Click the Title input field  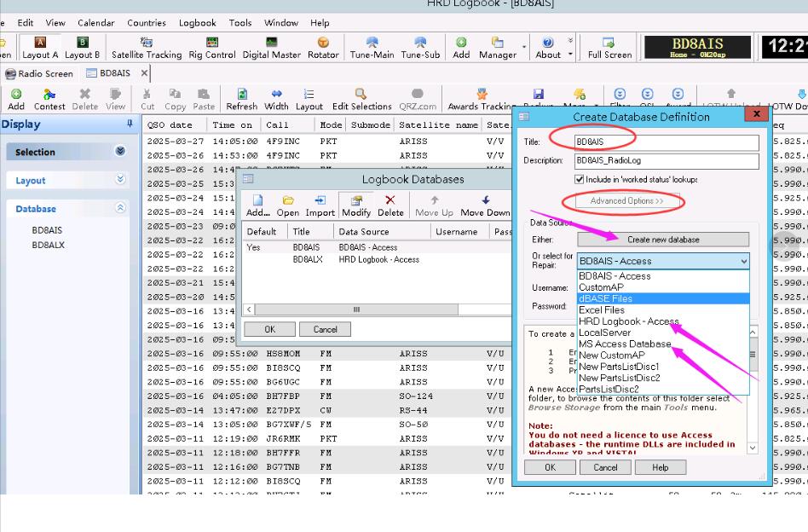coord(667,142)
